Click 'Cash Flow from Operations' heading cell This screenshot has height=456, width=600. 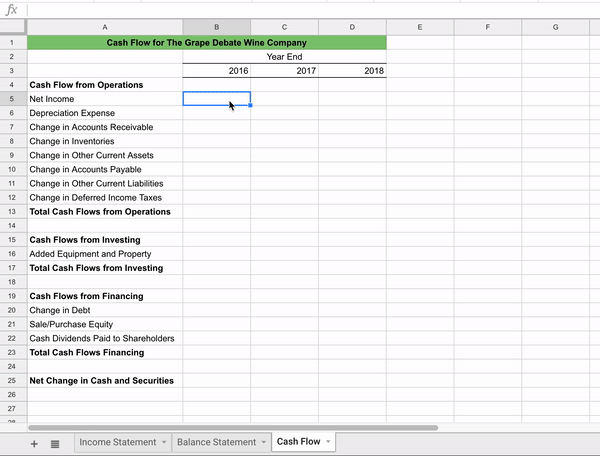pyautogui.click(x=105, y=85)
